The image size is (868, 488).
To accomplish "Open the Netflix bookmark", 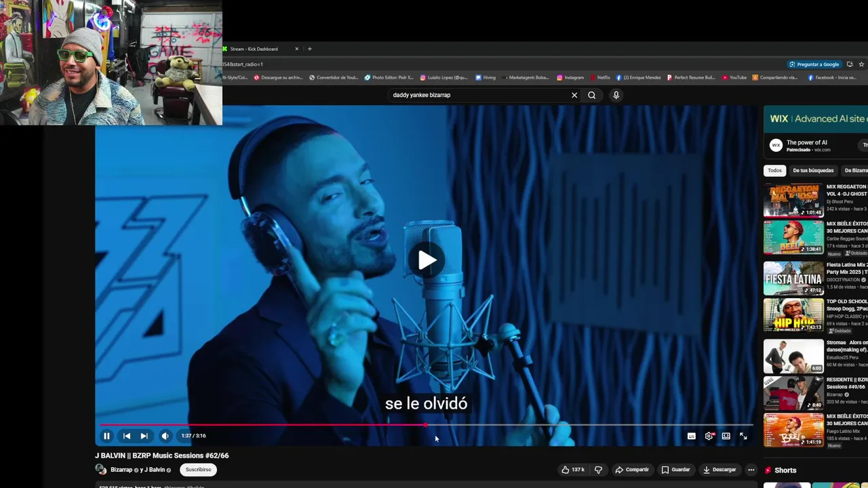I will 600,77.
